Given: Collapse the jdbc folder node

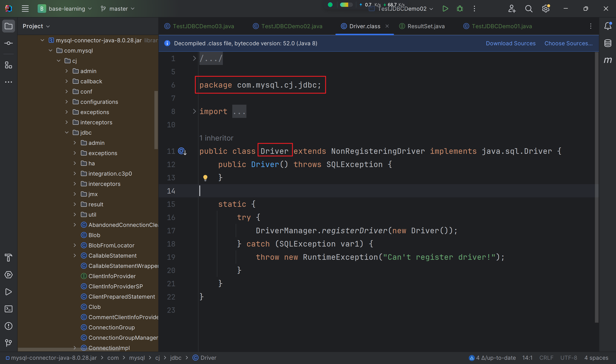Looking at the screenshot, I should (67, 132).
